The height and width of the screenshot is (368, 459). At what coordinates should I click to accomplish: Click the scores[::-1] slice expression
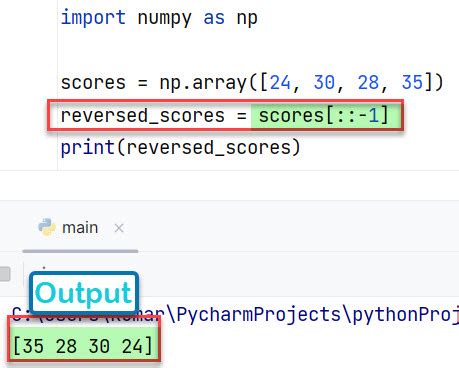[x=324, y=116]
